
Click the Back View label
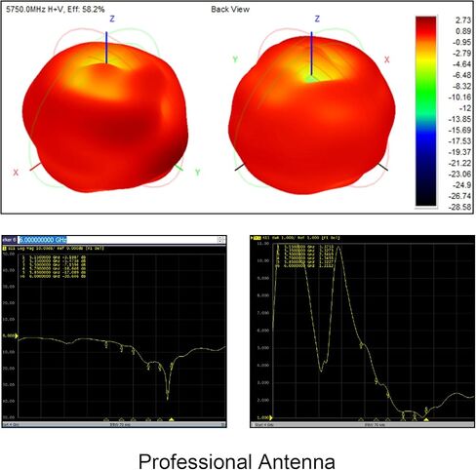click(x=230, y=9)
